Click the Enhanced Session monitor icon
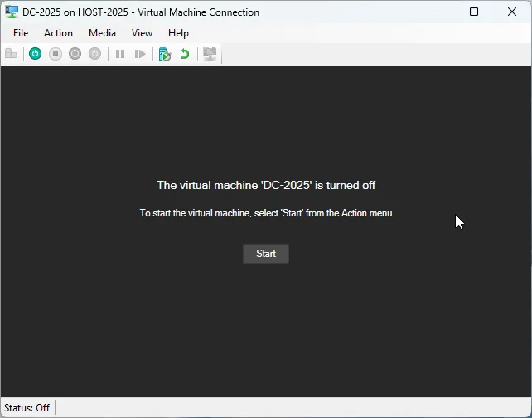 210,54
